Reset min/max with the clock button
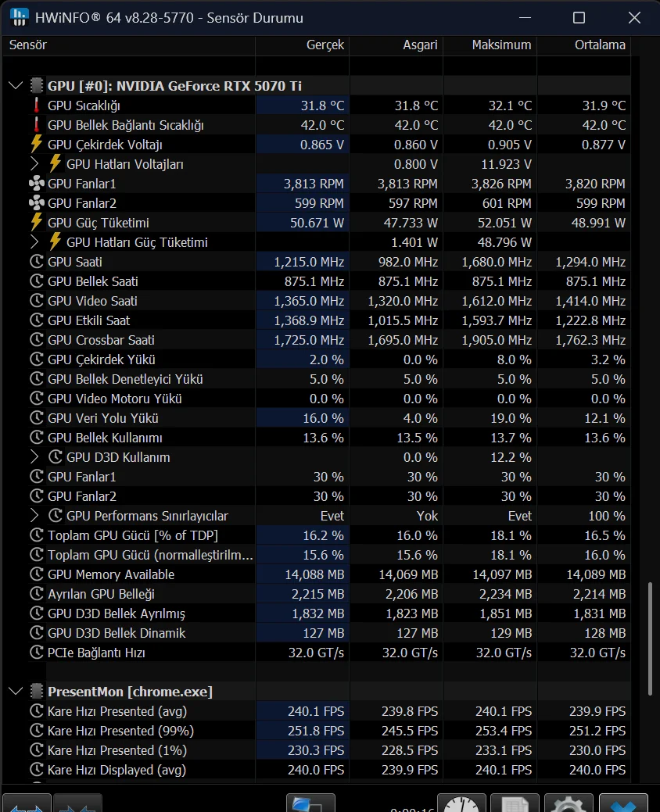The image size is (660, 812). pyautogui.click(x=461, y=803)
